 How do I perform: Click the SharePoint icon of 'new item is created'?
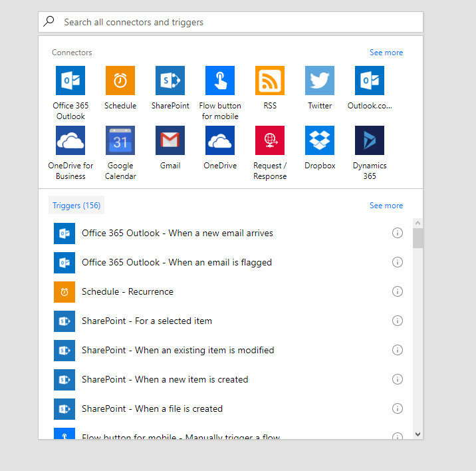pos(64,380)
